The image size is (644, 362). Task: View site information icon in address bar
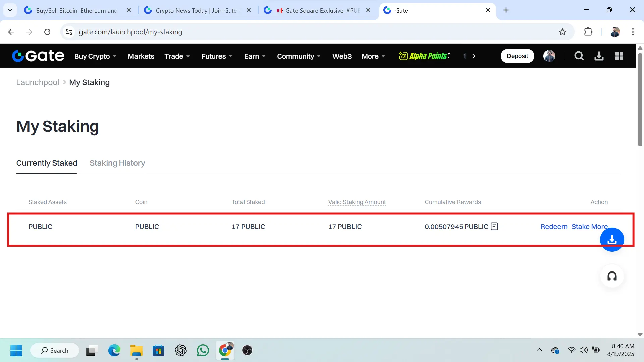tap(69, 32)
